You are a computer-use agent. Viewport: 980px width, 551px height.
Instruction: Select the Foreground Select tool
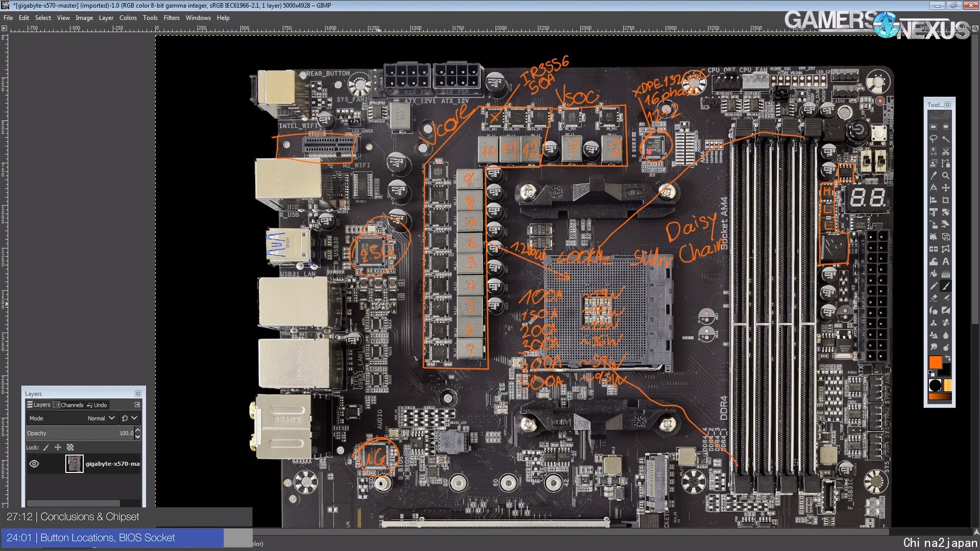pyautogui.click(x=934, y=164)
